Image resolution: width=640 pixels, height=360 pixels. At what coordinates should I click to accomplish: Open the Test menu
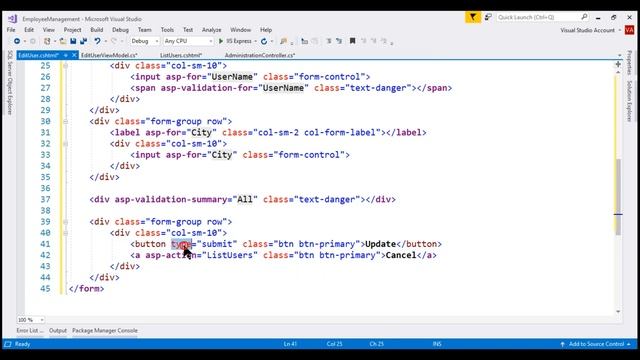click(188, 30)
